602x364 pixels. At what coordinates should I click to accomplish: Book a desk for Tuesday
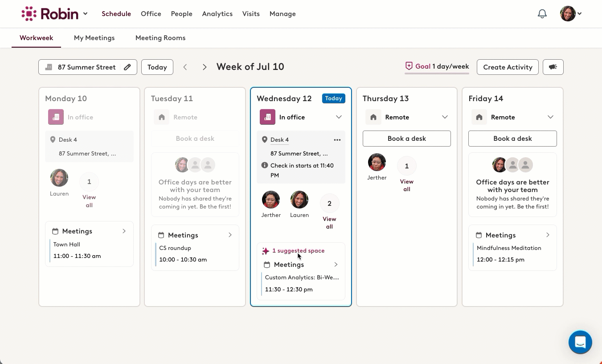coord(195,139)
